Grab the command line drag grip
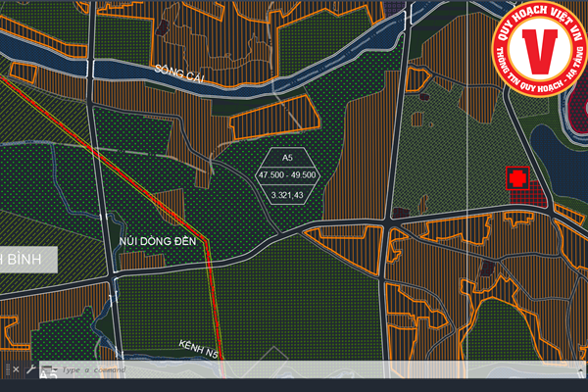 pos(5,369)
